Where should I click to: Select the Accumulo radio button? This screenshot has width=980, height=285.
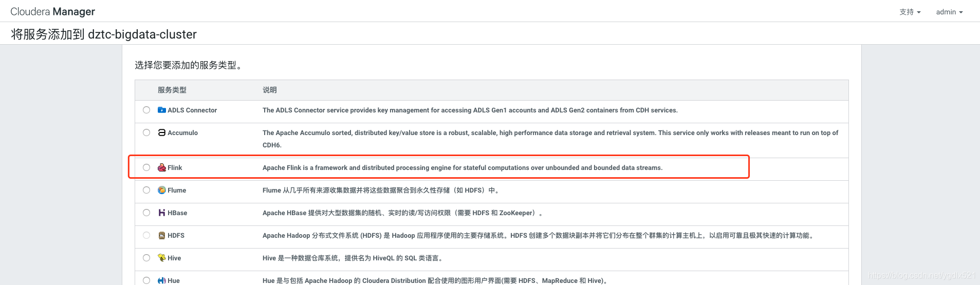(146, 132)
